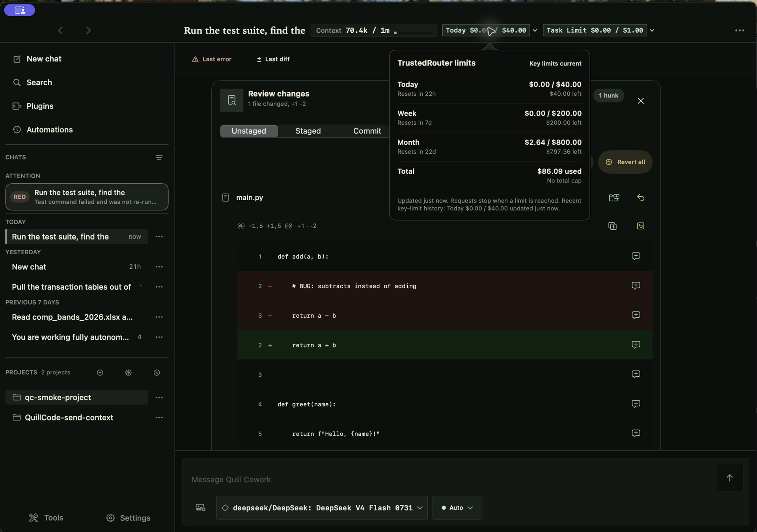Switch to the Commit tab

[367, 131]
